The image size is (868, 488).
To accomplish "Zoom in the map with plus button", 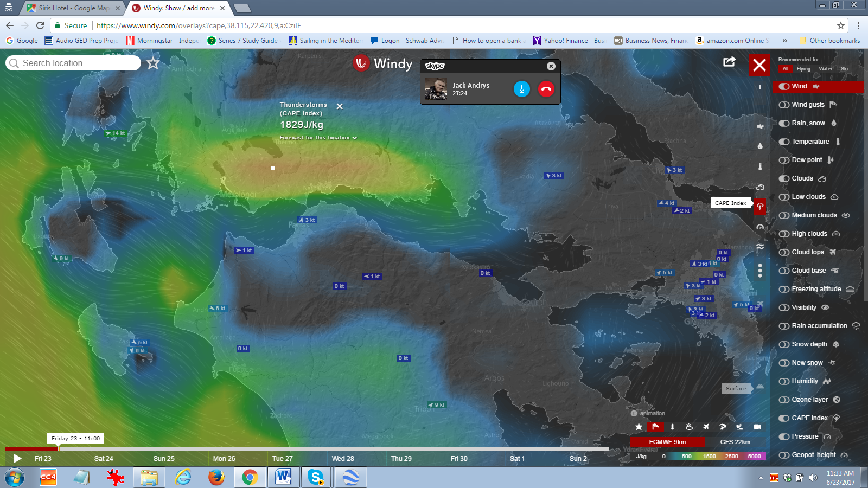I will (760, 87).
